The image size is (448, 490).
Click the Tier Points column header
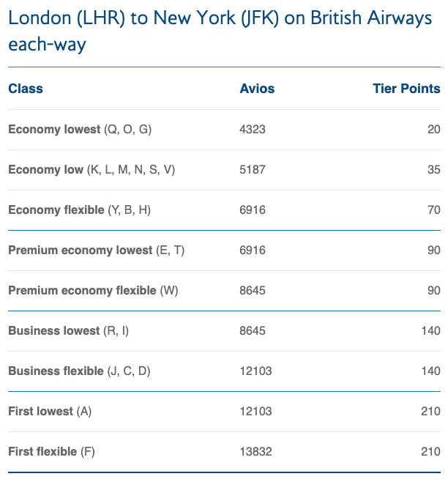point(406,89)
